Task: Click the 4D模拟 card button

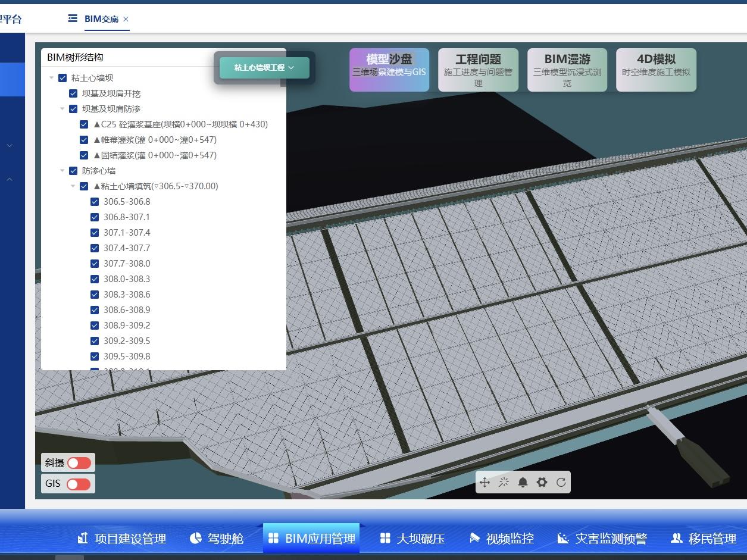Action: [656, 70]
